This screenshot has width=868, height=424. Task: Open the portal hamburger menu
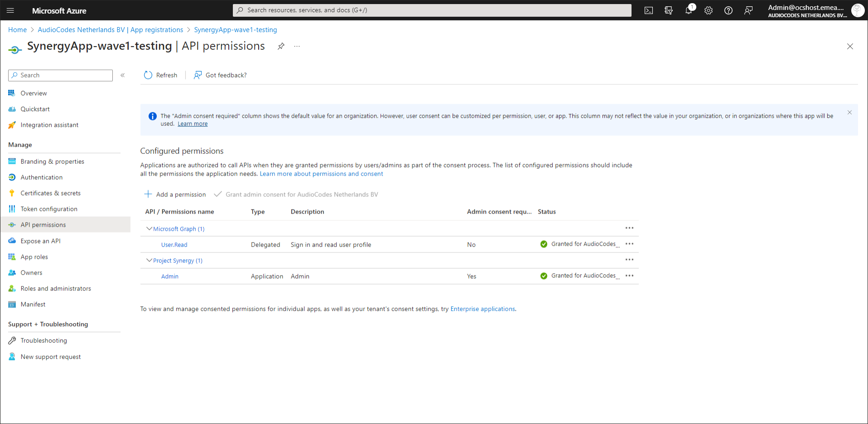[11, 10]
